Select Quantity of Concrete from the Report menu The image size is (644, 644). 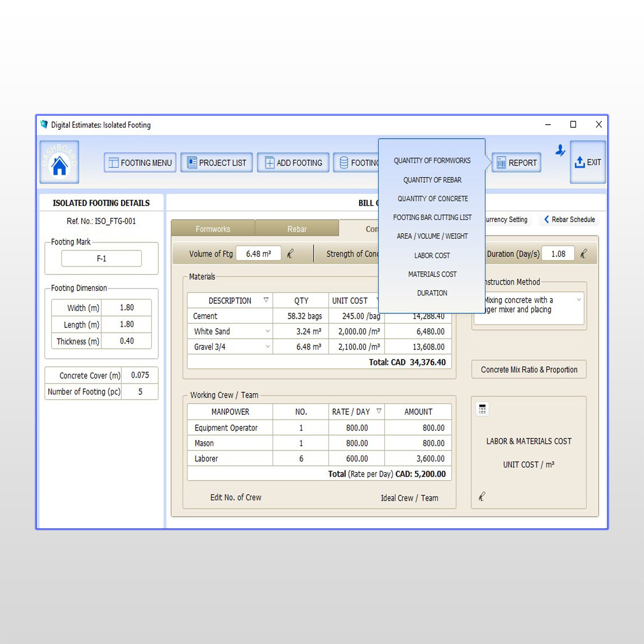(x=432, y=198)
